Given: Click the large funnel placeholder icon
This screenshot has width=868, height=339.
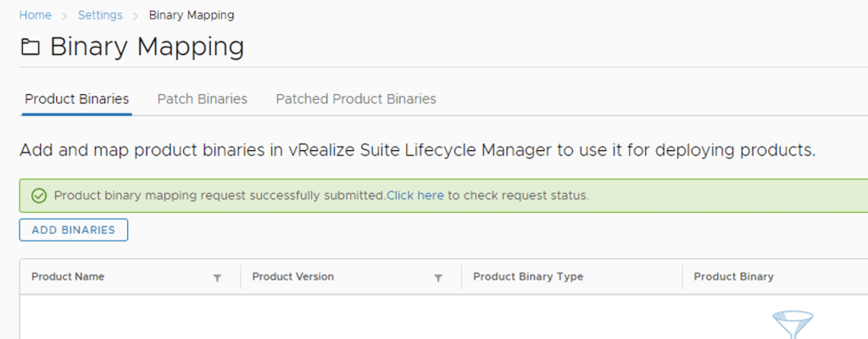Looking at the screenshot, I should (x=793, y=325).
